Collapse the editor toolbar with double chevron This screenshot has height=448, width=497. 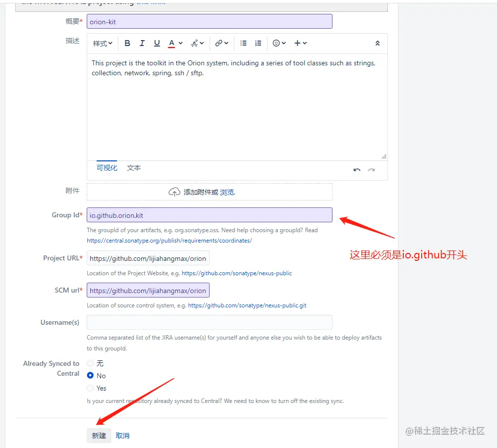coord(378,43)
